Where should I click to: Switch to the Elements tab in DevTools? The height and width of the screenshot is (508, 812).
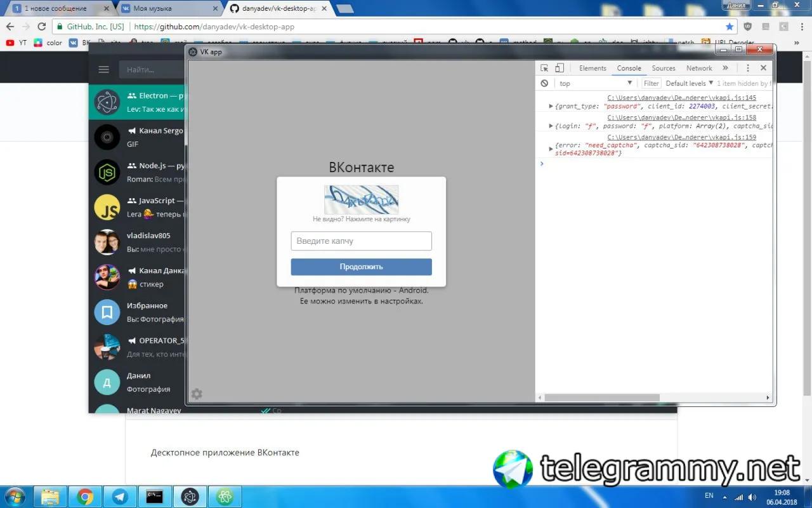pyautogui.click(x=593, y=68)
